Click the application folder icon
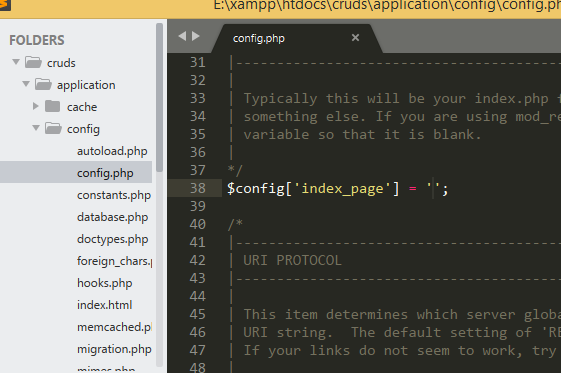561x373 pixels. point(43,84)
